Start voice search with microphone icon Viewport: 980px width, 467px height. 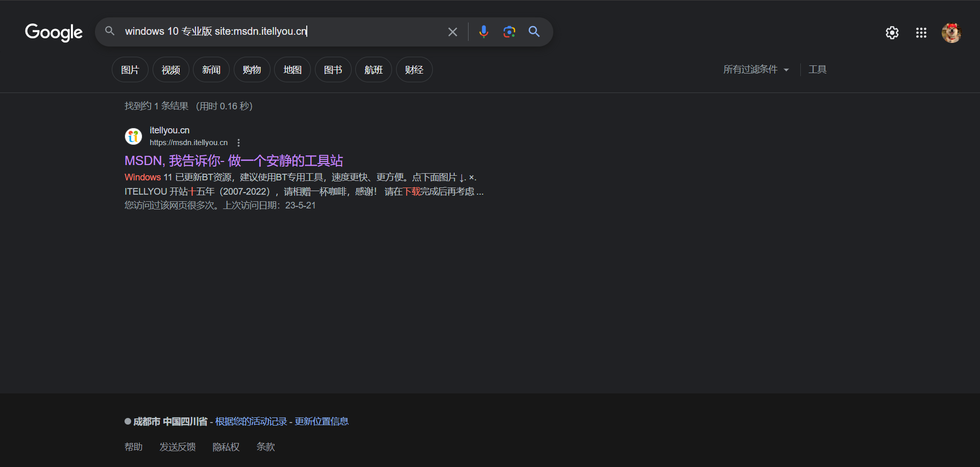[483, 32]
